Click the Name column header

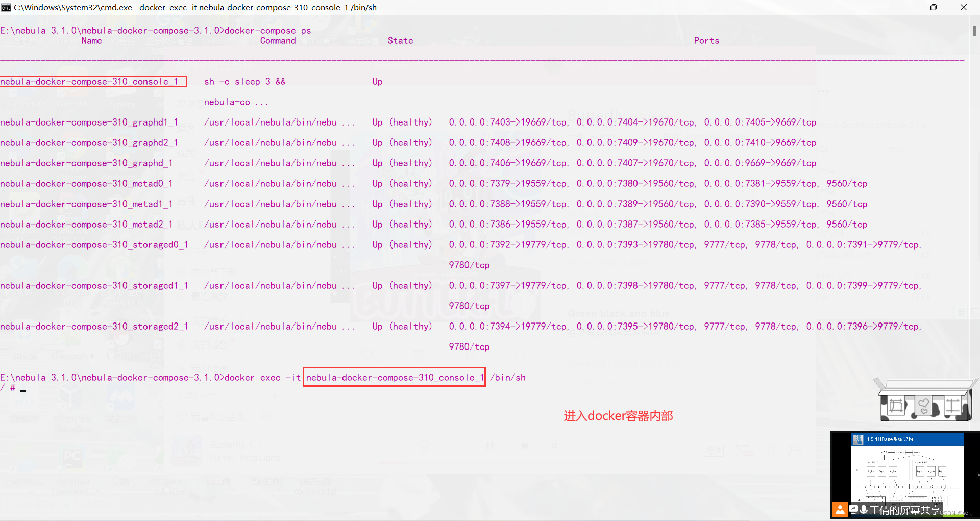pyautogui.click(x=91, y=40)
